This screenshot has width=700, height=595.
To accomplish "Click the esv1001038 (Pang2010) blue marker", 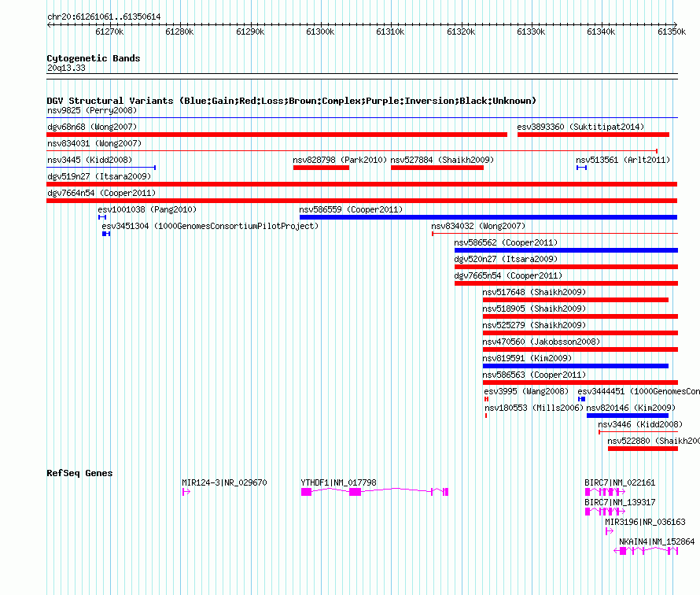I will tap(102, 217).
